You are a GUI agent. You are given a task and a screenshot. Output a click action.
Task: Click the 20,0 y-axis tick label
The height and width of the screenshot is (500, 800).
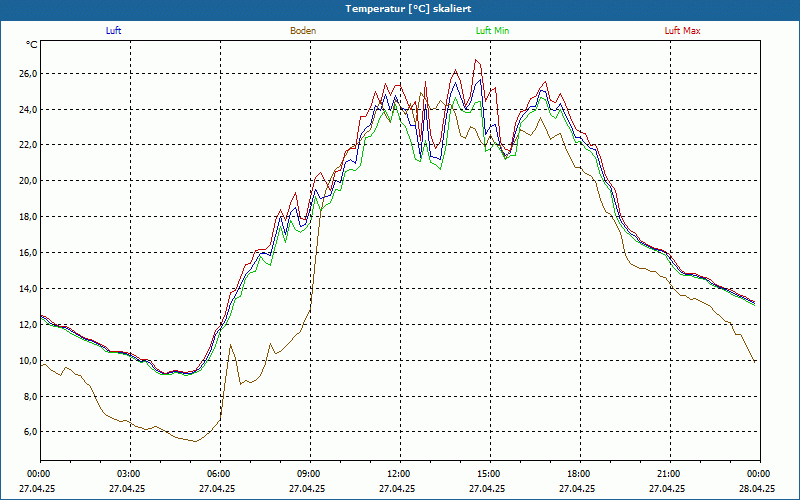(27, 181)
